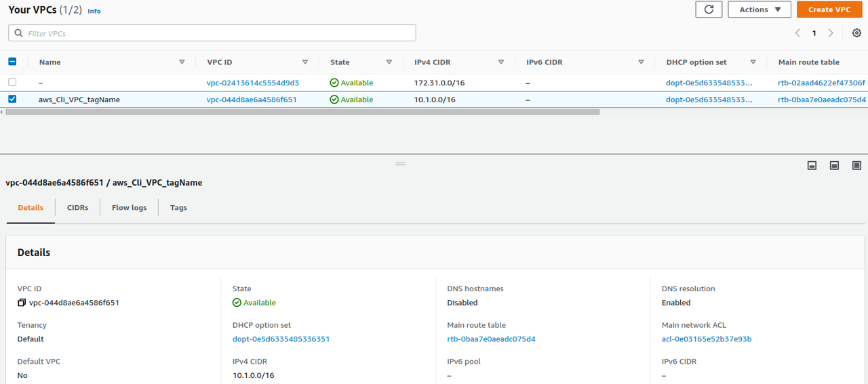Screen dimensions: 868x384
Task: Collapse the details split panel
Action: click(812, 165)
